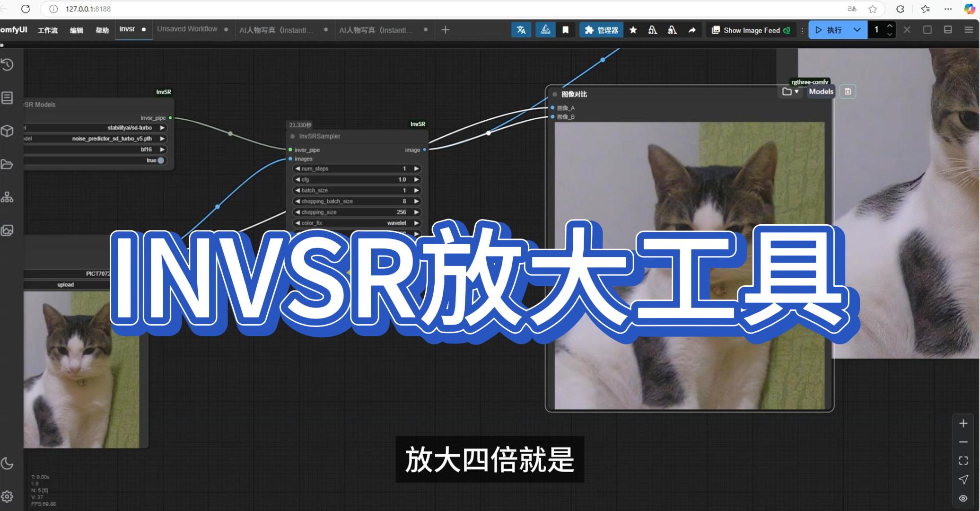Increase cfg value right arrow
Image resolution: width=980 pixels, height=511 pixels.
click(416, 179)
